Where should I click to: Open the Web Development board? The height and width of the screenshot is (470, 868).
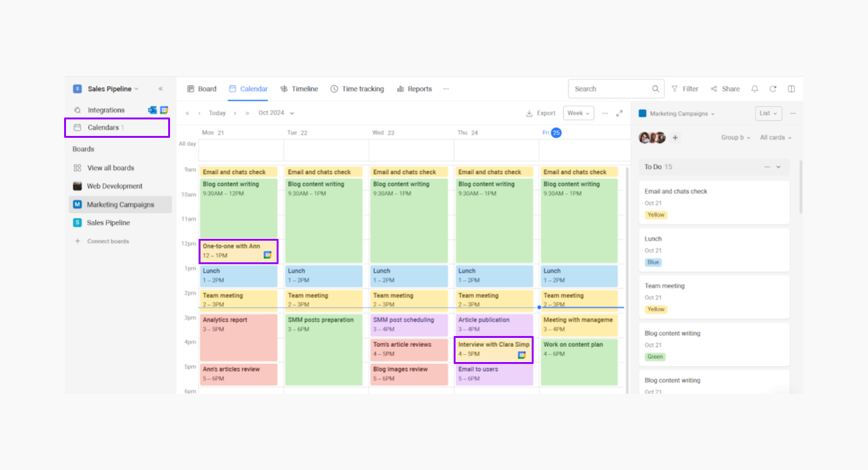coord(114,186)
